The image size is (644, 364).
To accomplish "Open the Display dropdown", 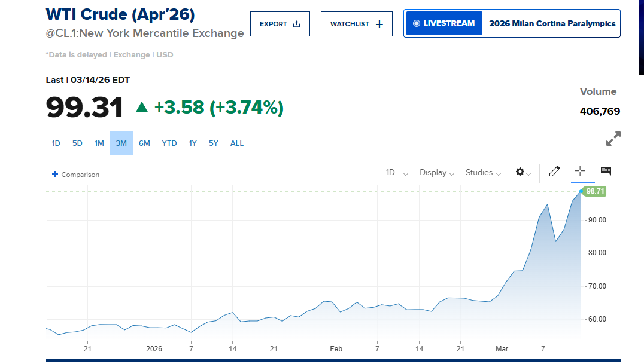I will click(x=437, y=173).
